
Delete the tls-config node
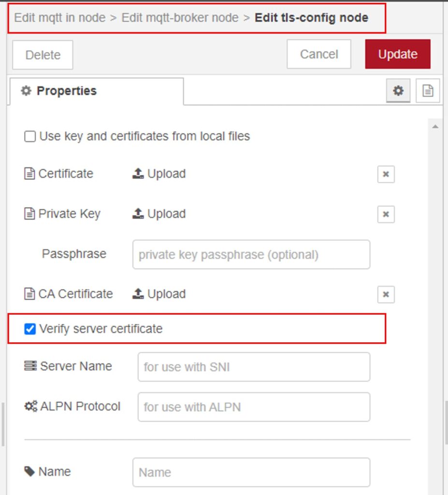(42, 55)
